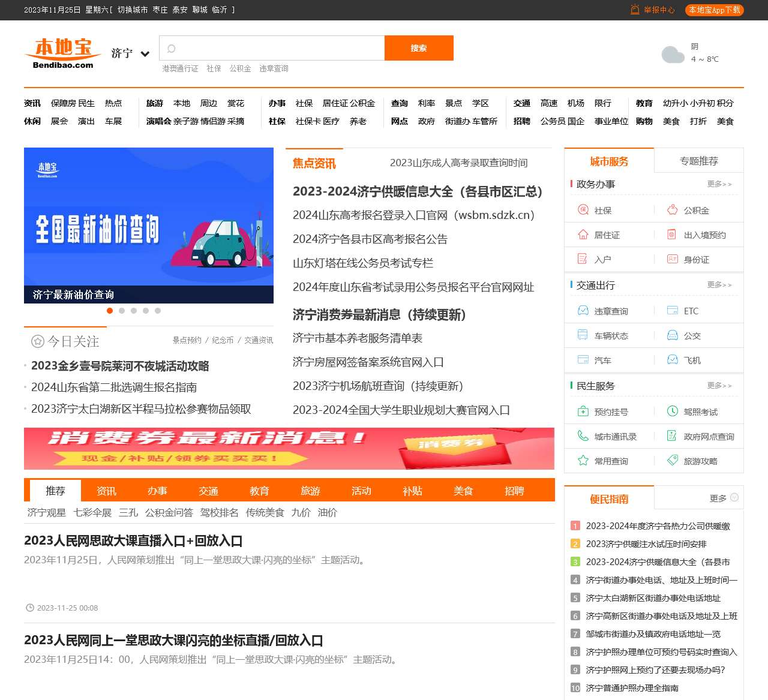Viewport: 768px width, 700px height.
Task: Click 幼升小 in the 教育 nav group
Action: [676, 103]
